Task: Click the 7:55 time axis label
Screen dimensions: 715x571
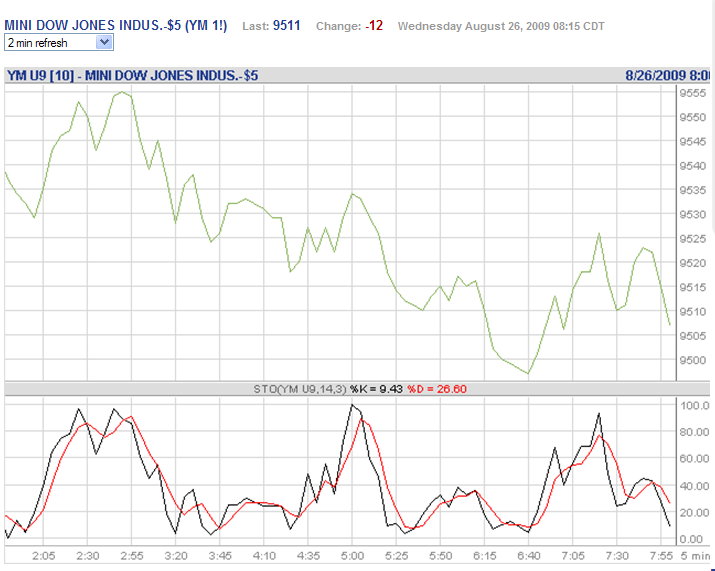Action: 661,556
